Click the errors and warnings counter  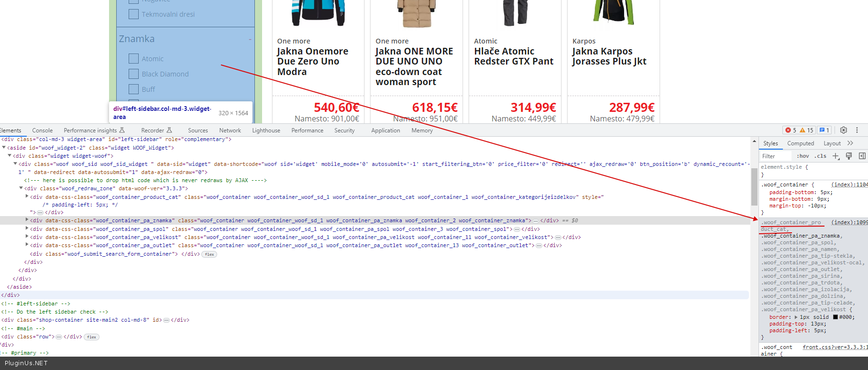799,130
